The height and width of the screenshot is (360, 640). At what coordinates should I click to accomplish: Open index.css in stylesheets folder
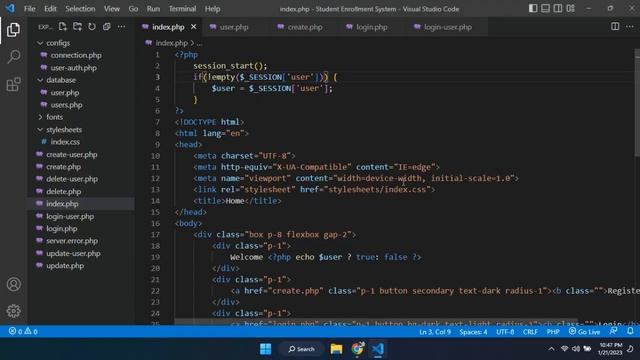tap(65, 142)
